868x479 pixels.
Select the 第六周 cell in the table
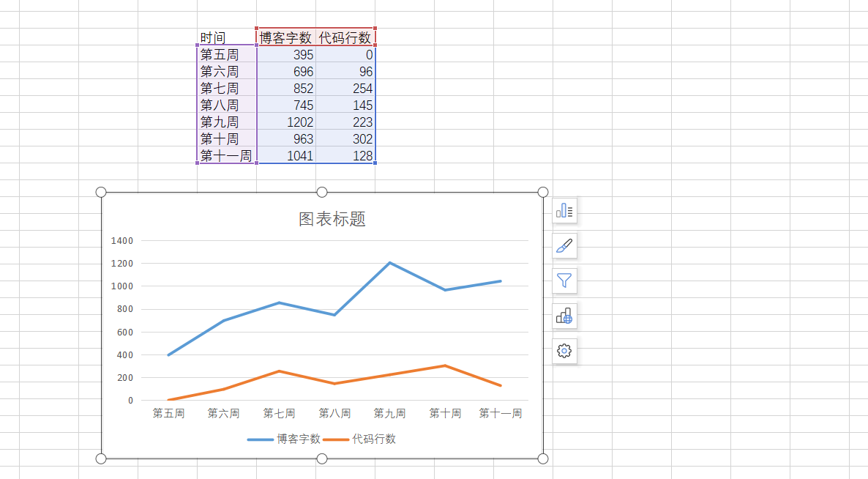pyautogui.click(x=226, y=72)
